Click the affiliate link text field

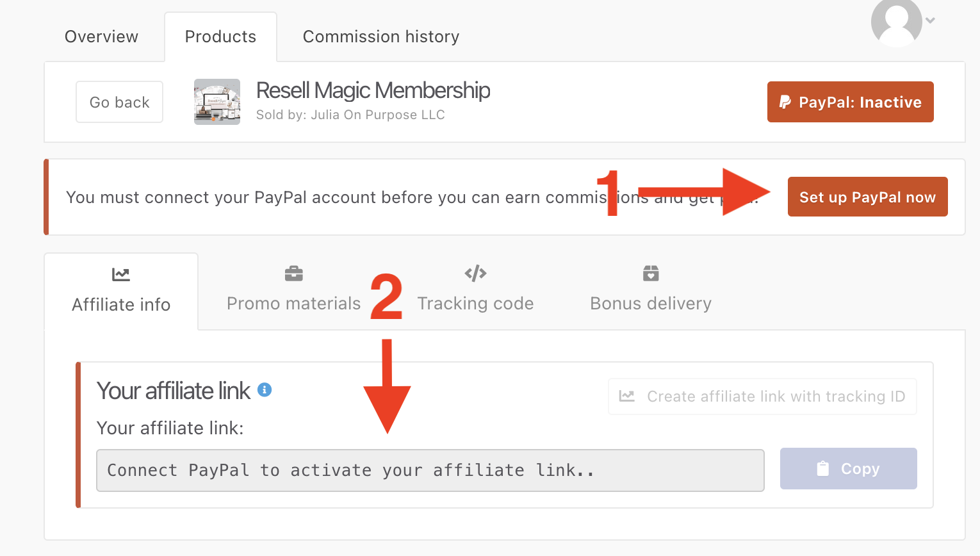click(x=430, y=470)
